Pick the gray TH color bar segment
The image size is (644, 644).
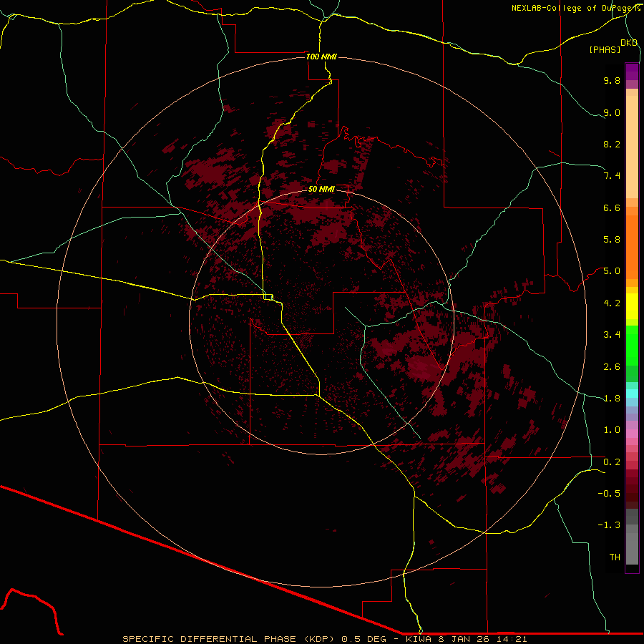[632, 548]
